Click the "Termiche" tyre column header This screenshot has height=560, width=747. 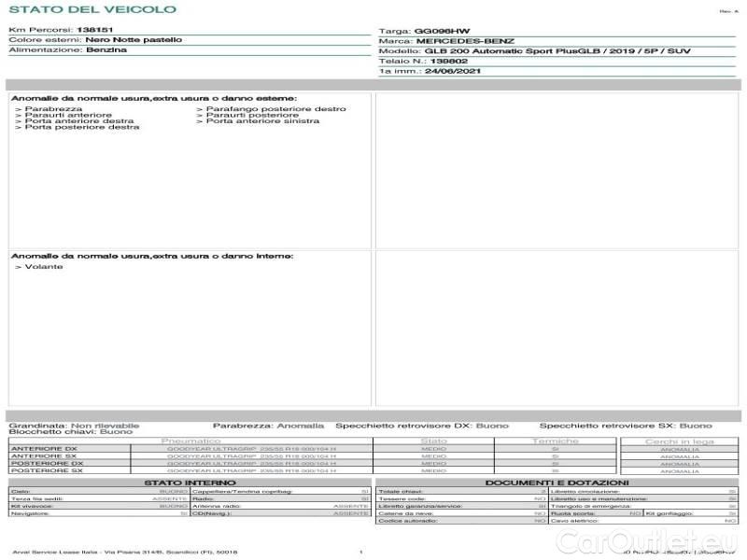click(x=556, y=441)
